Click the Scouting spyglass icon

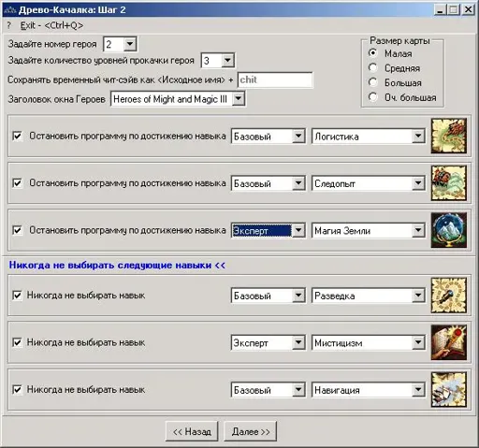pos(449,296)
